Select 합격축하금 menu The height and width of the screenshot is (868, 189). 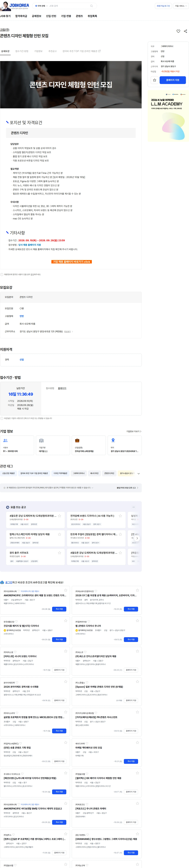[x=21, y=16]
